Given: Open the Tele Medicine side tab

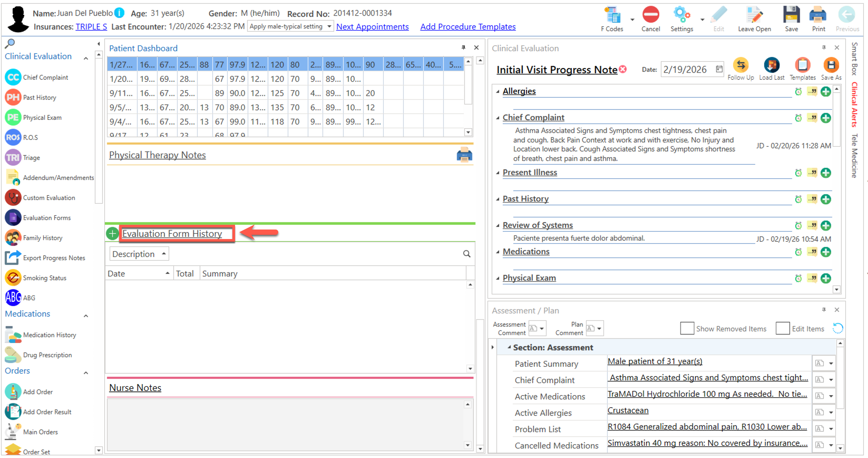Looking at the screenshot, I should tap(854, 156).
